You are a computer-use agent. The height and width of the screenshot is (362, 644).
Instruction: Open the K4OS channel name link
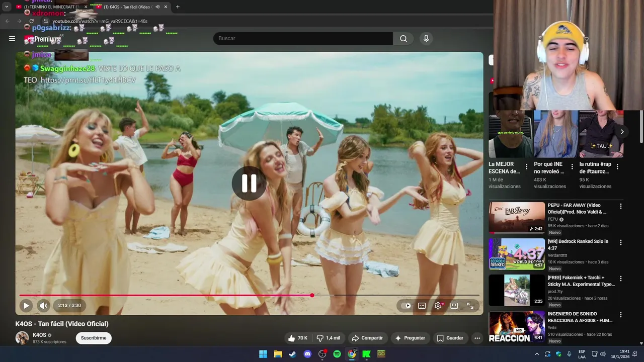point(39,335)
